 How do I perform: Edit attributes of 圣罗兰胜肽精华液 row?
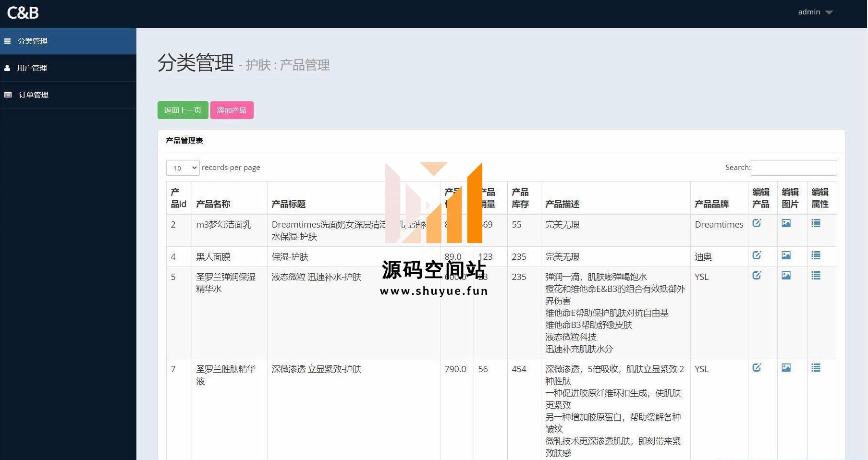pos(816,368)
